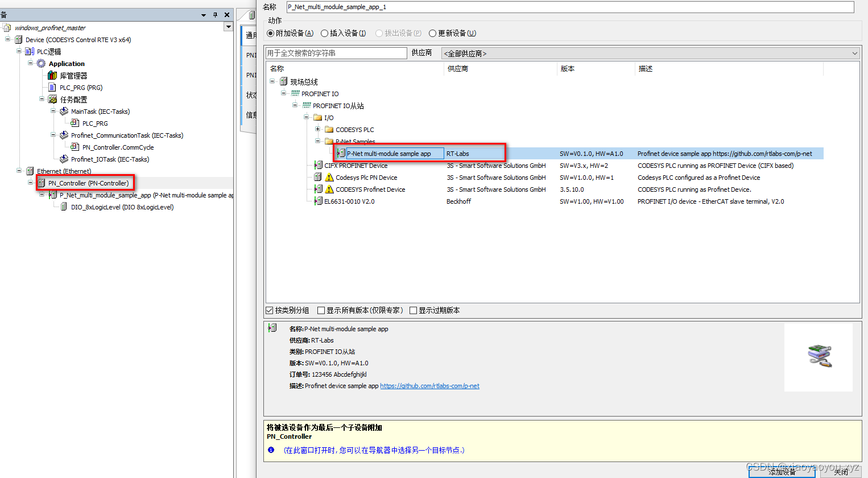The image size is (868, 478).
Task: Click the PN_Controller.CommCycle call icon
Action: [75, 147]
